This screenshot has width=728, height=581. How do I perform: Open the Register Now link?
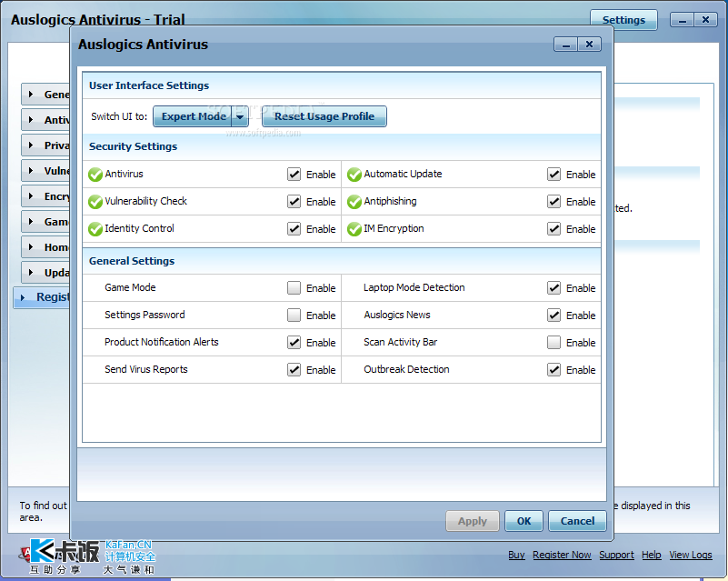tap(562, 555)
